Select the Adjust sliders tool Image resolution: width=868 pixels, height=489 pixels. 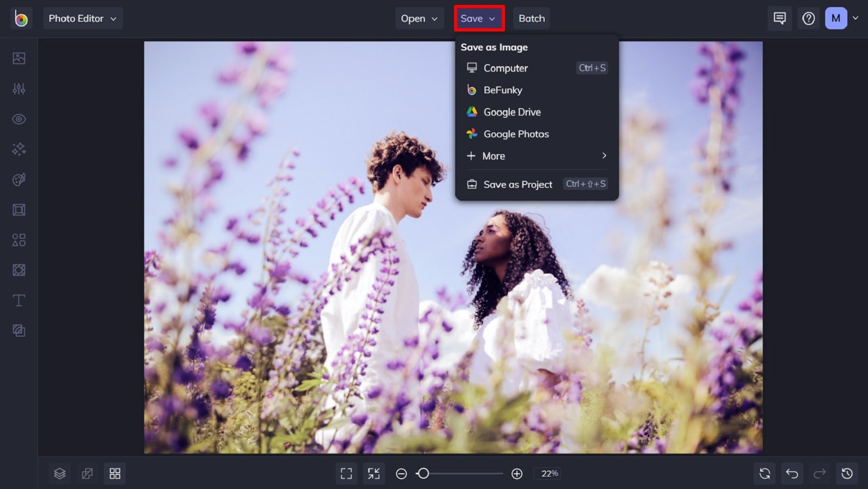tap(19, 88)
